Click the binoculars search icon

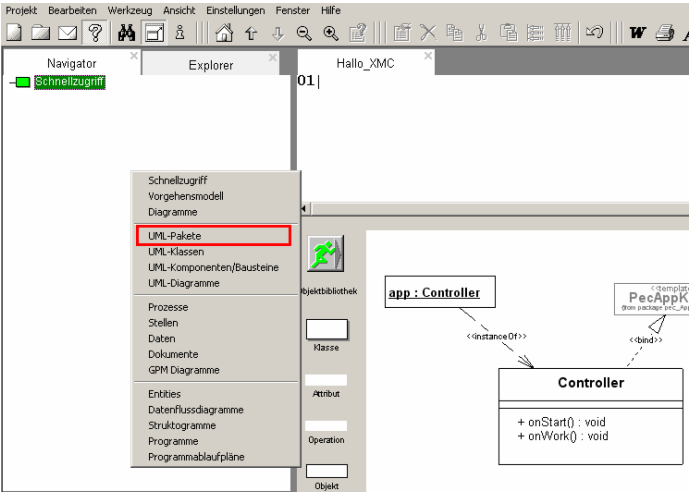tap(127, 32)
